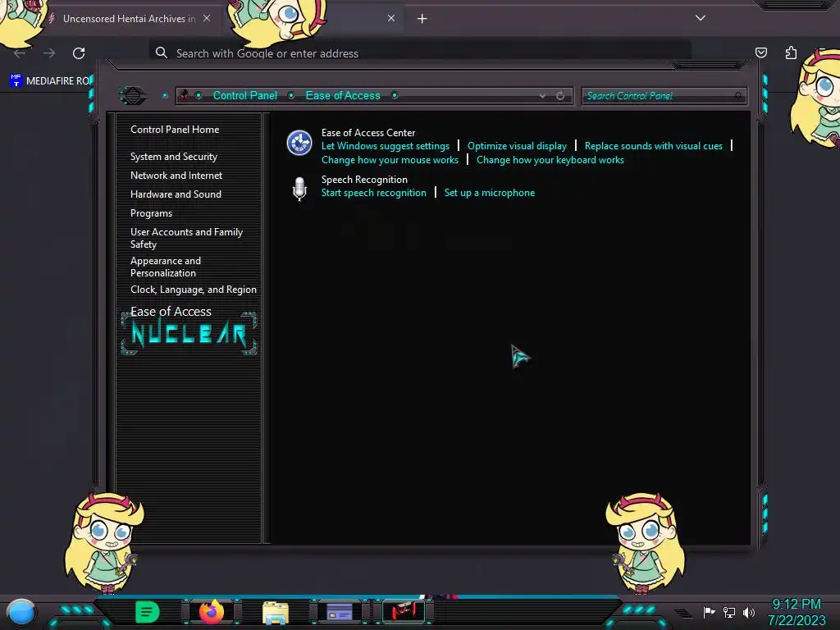Viewport: 840px width, 630px height.
Task: Open MEDIAFIRE bookmark in Firefox toolbar
Action: (x=51, y=81)
